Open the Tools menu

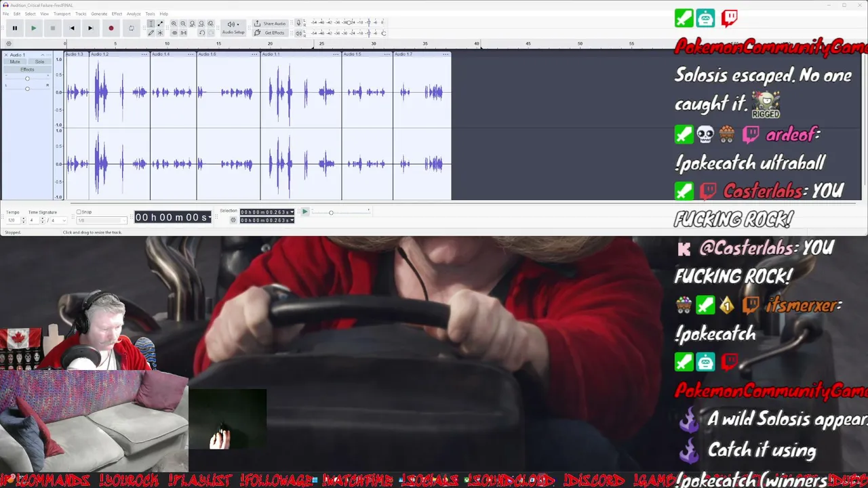pos(151,14)
